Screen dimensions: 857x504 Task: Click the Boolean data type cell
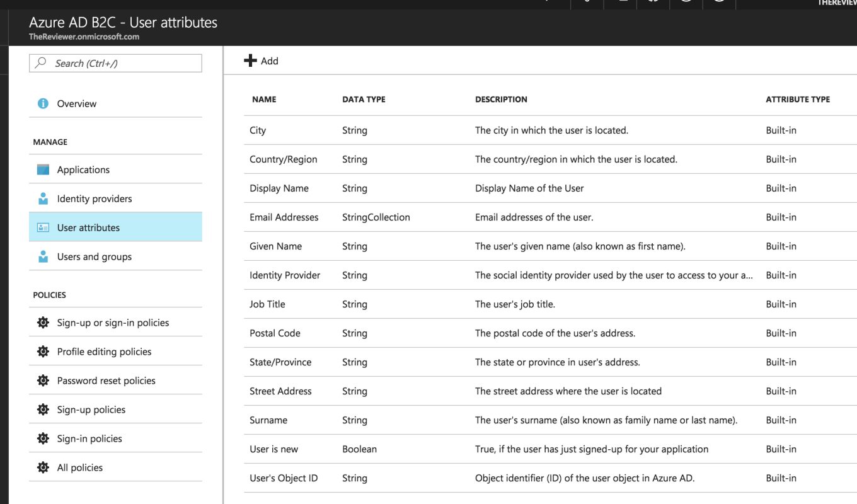pos(359,449)
